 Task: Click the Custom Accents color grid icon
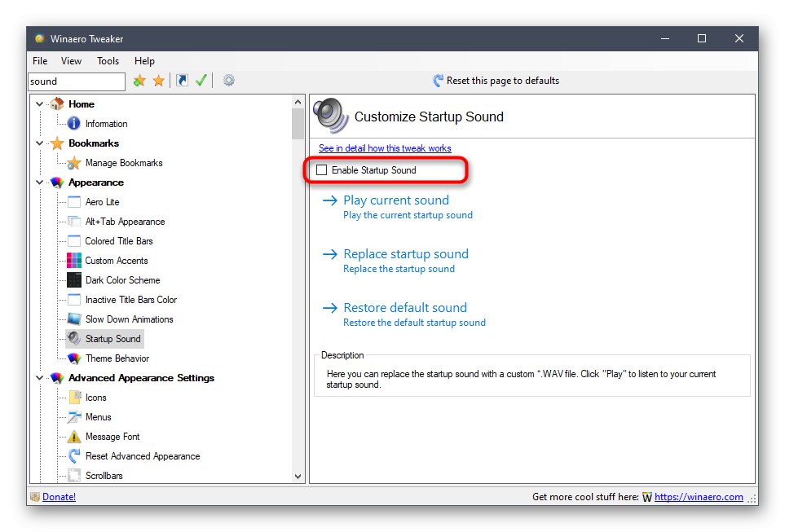point(74,260)
